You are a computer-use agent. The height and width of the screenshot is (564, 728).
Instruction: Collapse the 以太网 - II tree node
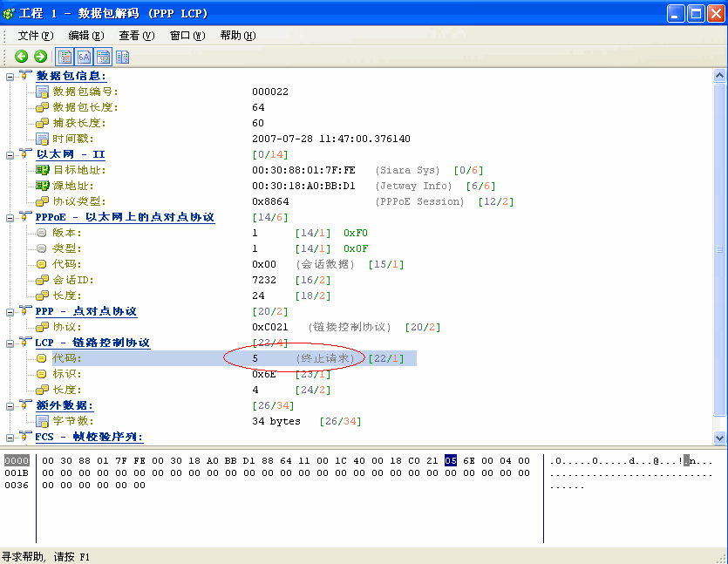coord(9,154)
